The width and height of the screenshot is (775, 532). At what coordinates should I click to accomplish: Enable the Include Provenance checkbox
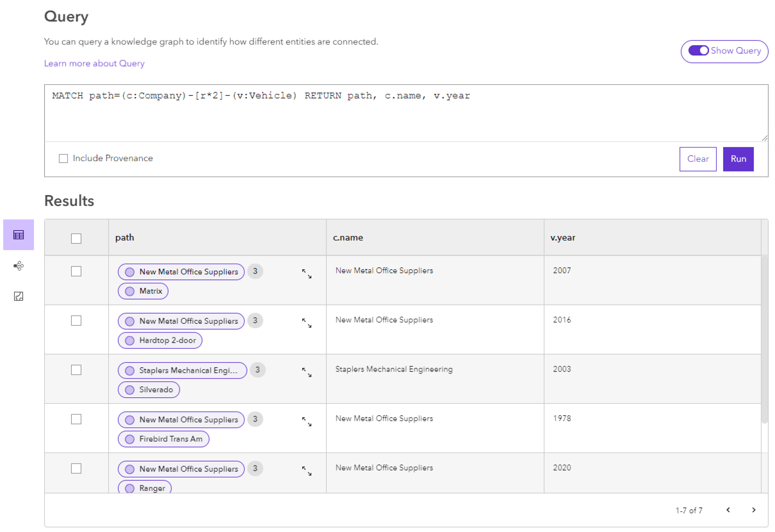click(64, 158)
